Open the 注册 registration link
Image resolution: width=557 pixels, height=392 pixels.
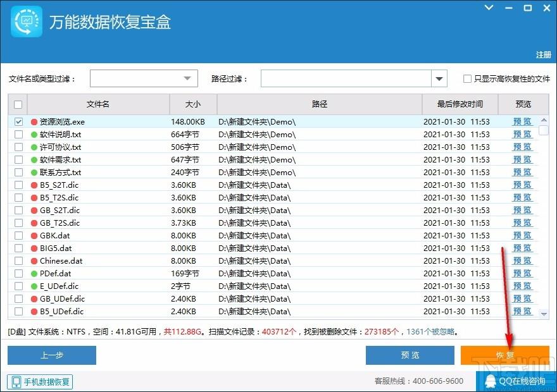(x=543, y=55)
